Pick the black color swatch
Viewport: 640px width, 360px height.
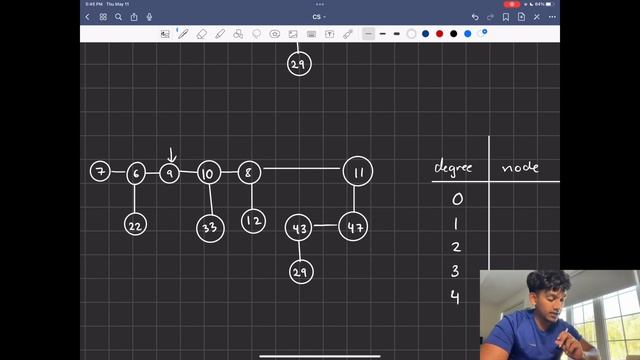[x=453, y=34]
